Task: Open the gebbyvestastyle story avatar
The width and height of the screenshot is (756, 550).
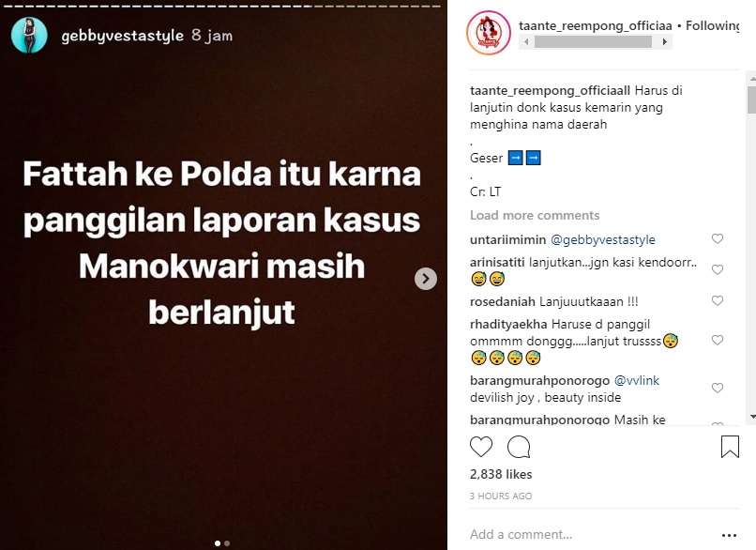Action: click(29, 36)
